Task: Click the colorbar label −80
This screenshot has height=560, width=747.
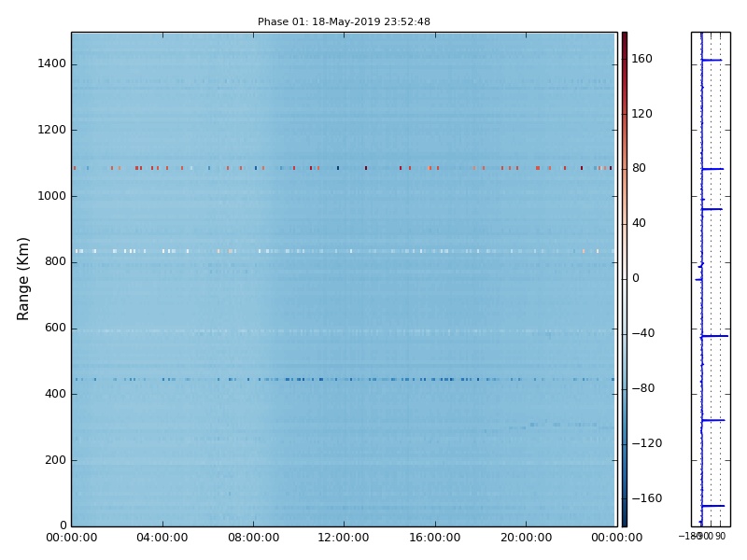Action: pos(643,388)
